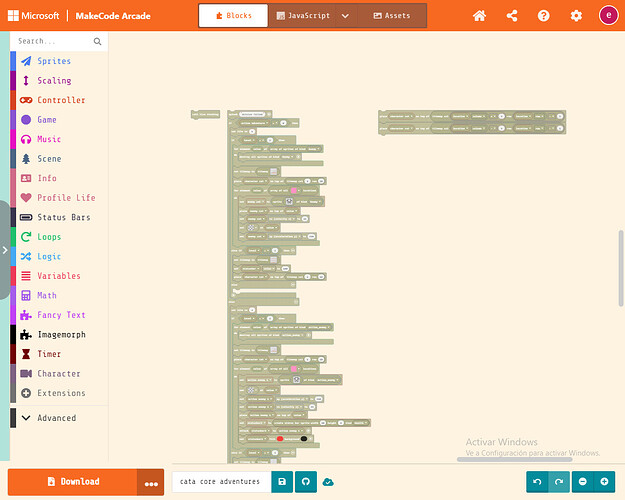Open more download options menu
Viewport: 625px width, 500px height.
click(151, 482)
